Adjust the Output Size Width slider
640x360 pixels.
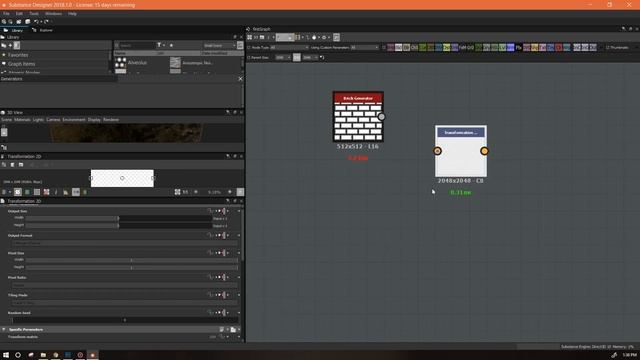[x=118, y=218]
